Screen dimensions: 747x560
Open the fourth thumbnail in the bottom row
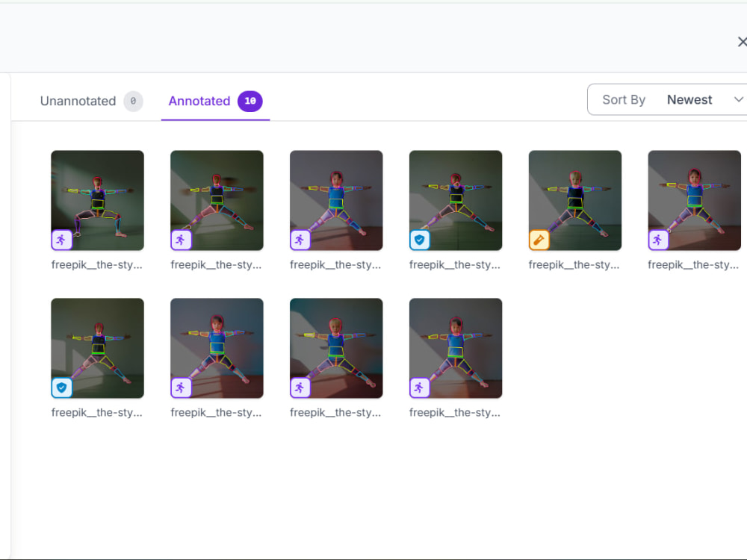pyautogui.click(x=456, y=348)
